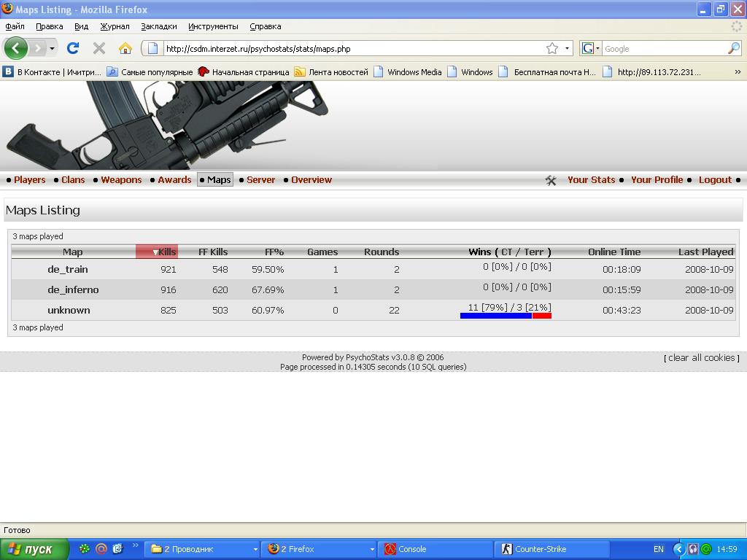
Task: Click the address bar URL field
Action: [x=354, y=49]
